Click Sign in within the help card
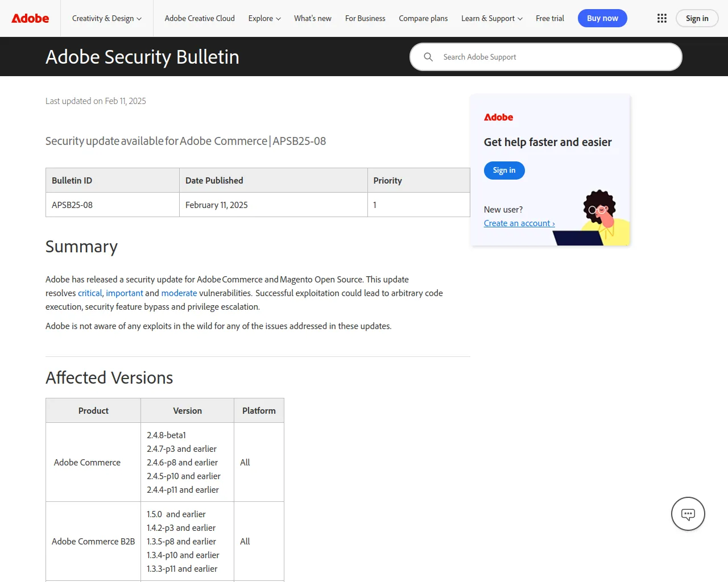Screen dimensions: 728x582 pyautogui.click(x=504, y=171)
